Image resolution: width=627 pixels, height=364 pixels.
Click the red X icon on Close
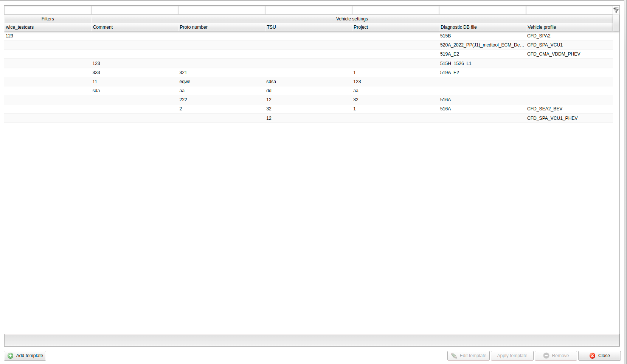pyautogui.click(x=592, y=356)
